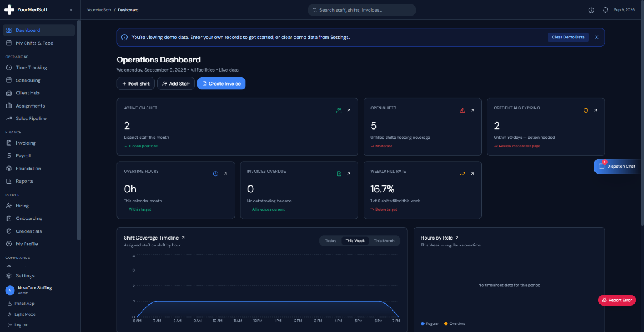Click the Post Shift button
Viewport: 644px width, 332px height.
pyautogui.click(x=136, y=84)
